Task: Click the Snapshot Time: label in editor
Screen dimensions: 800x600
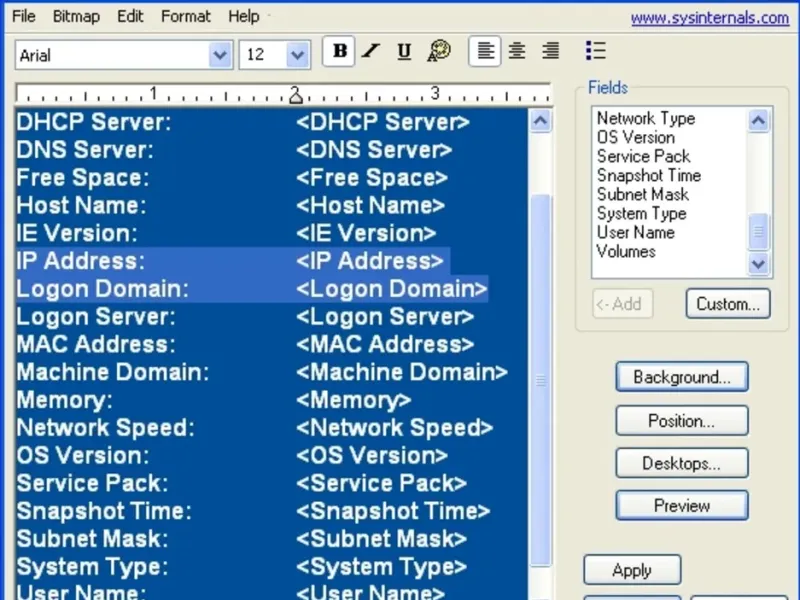Action: [x=104, y=511]
